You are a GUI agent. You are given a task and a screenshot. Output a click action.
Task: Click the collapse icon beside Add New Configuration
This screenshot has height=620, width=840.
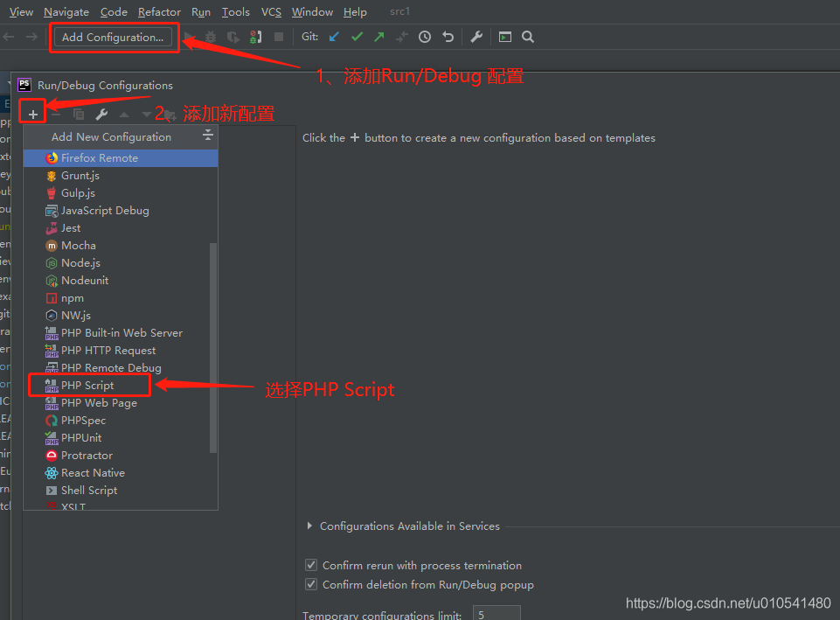click(x=208, y=136)
